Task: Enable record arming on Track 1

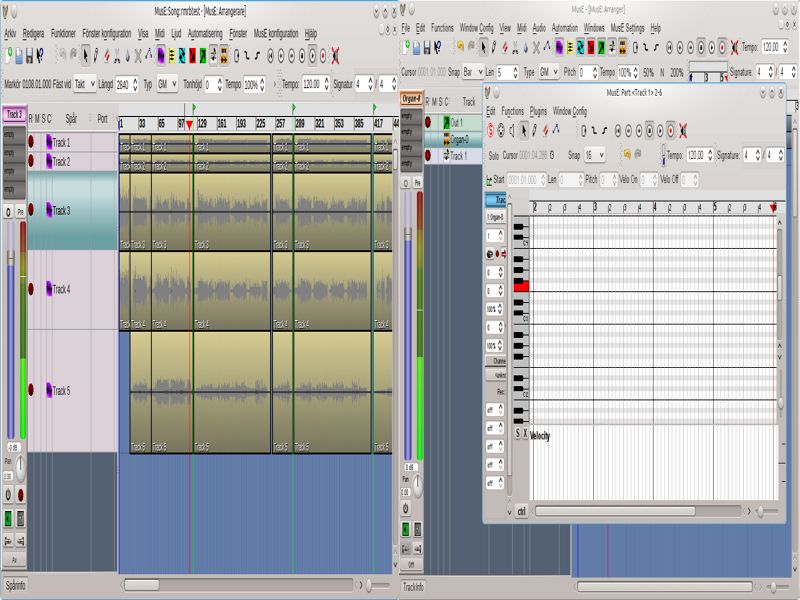Action: [x=31, y=141]
